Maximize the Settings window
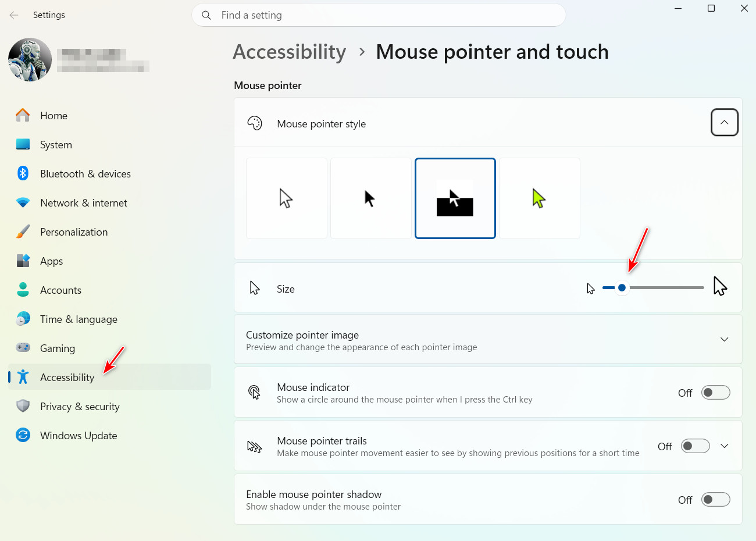The height and width of the screenshot is (541, 756). tap(711, 8)
